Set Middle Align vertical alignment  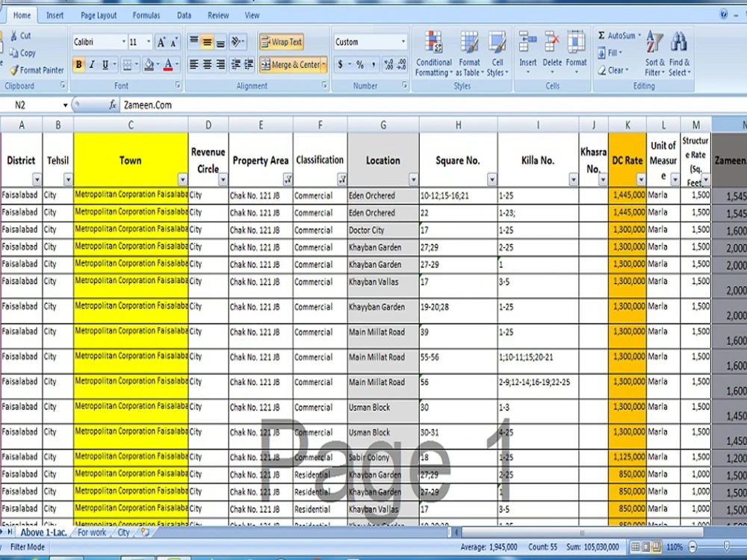[207, 42]
